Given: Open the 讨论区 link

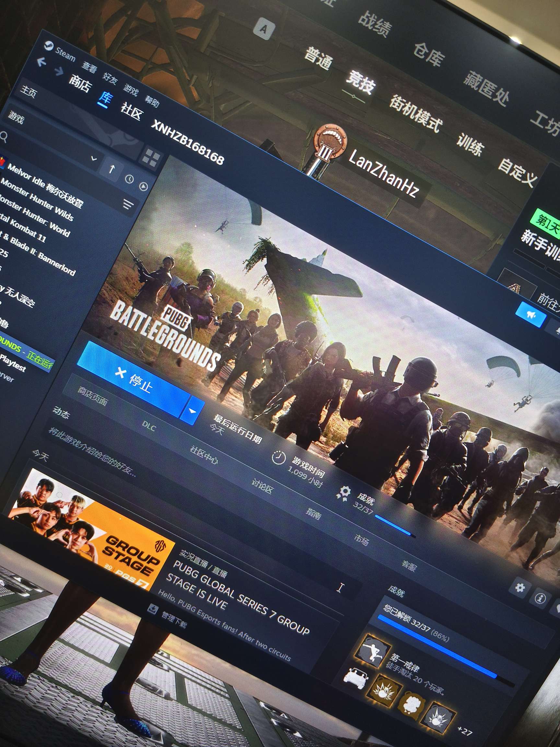Looking at the screenshot, I should point(262,486).
